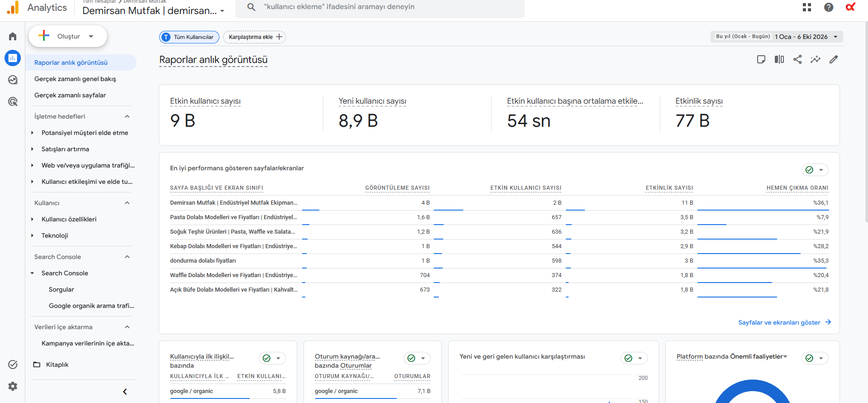Screen dimensions: 868x403
Task: Collapse the İşletme hedefleri section
Action: point(127,116)
